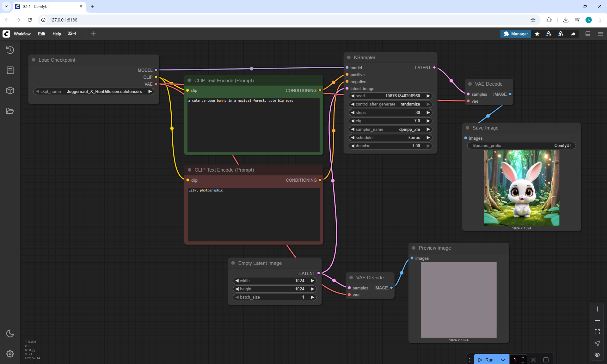
Task: Collapse the KSampler node via its dot
Action: click(x=349, y=58)
